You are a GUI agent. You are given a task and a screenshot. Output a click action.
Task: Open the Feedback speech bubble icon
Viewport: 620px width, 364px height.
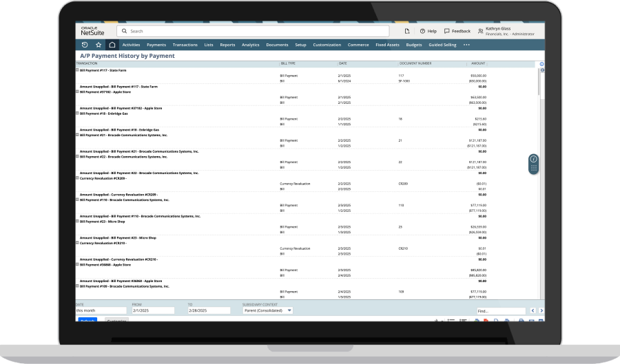point(447,31)
